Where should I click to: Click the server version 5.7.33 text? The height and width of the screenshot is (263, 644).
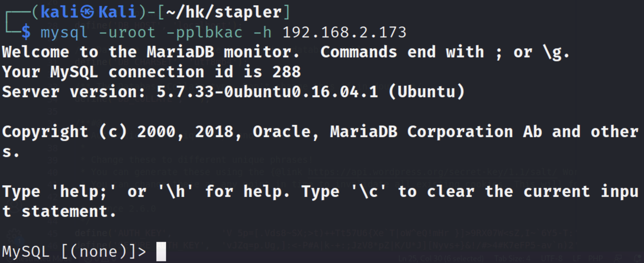pyautogui.click(x=185, y=91)
